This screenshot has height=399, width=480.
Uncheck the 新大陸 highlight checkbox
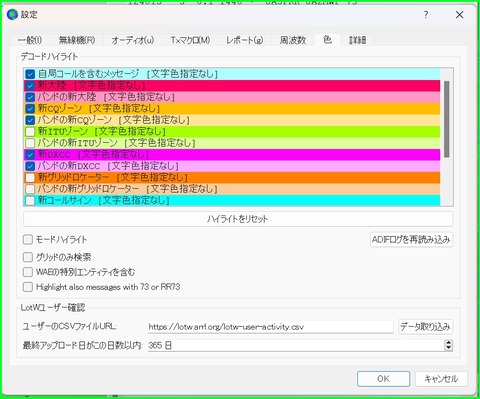30,86
